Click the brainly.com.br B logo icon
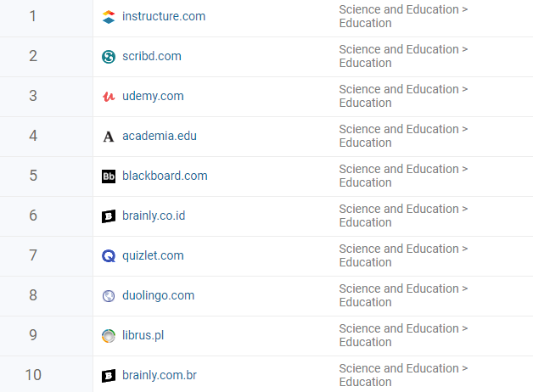This screenshot has width=533, height=392. [x=109, y=376]
